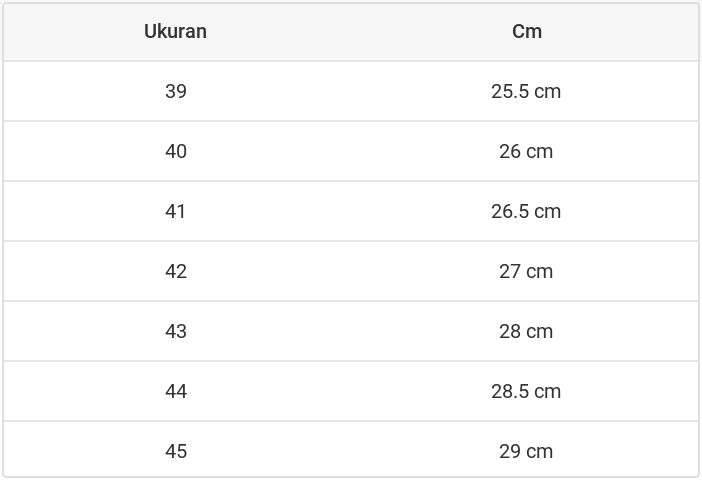Image resolution: width=702 pixels, height=480 pixels.
Task: Click the 26 cm cell
Action: click(x=526, y=151)
